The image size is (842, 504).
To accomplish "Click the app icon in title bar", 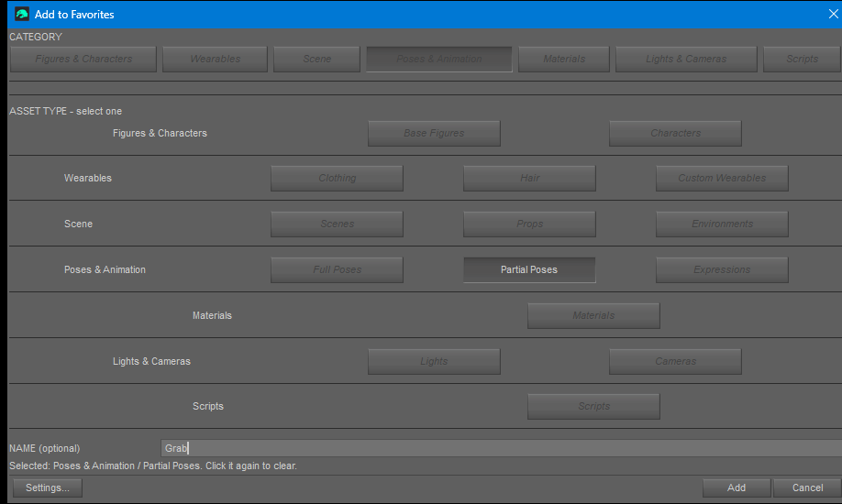I will [21, 14].
